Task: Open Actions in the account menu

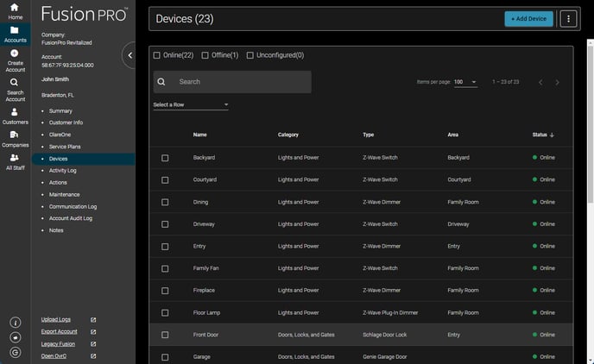Action: 58,182
